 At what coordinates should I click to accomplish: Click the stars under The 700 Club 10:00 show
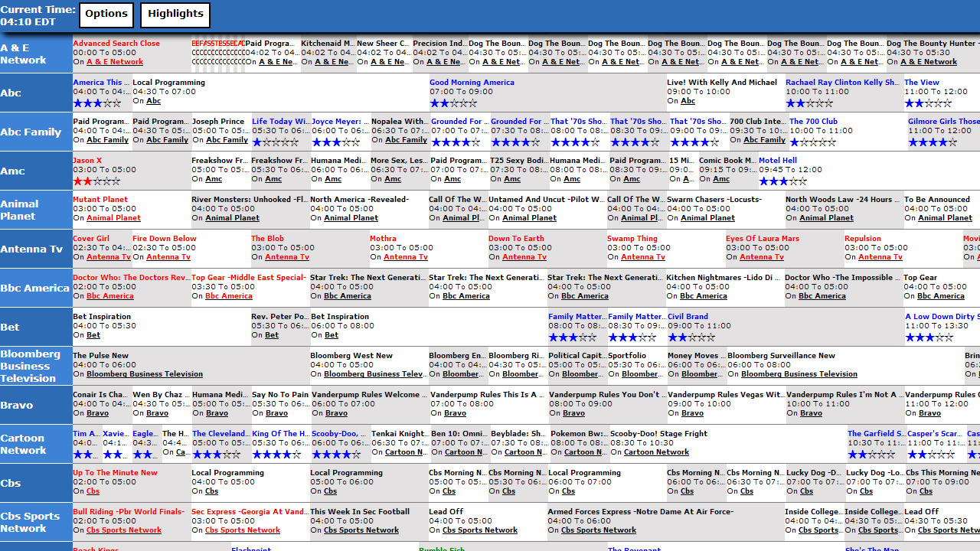coord(813,142)
